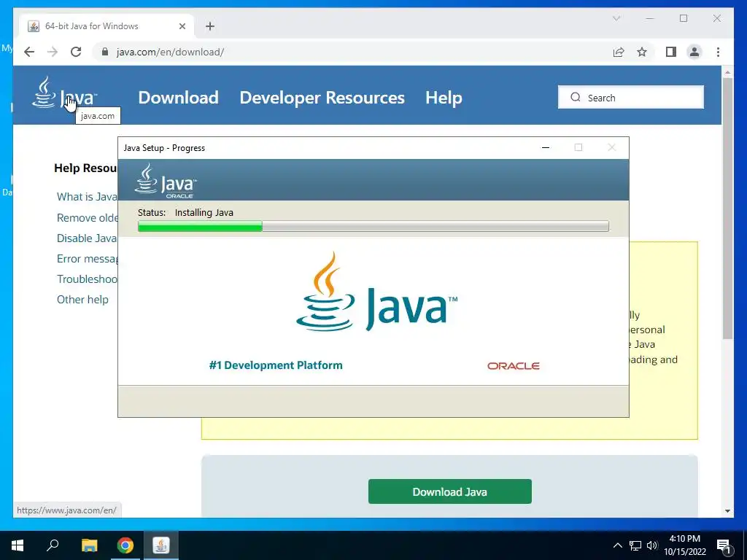The height and width of the screenshot is (560, 747).
Task: Reload the java.com page
Action: tap(76, 52)
